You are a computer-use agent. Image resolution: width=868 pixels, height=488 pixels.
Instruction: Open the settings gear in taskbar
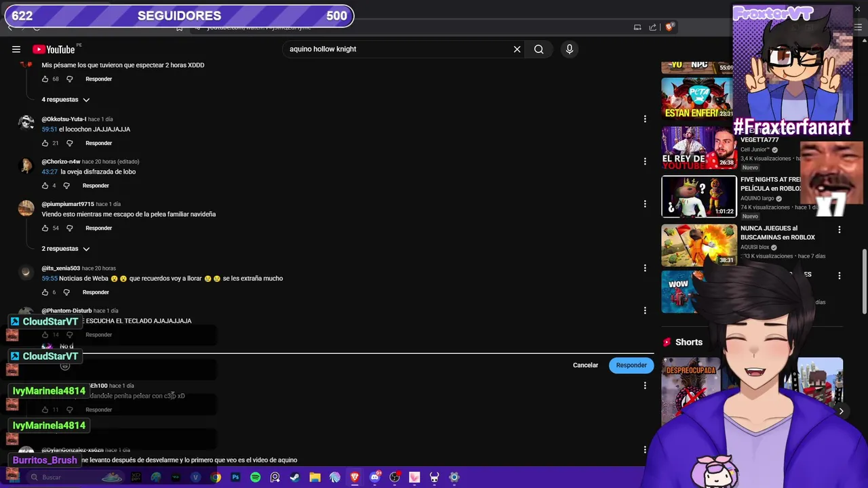pyautogui.click(x=454, y=477)
